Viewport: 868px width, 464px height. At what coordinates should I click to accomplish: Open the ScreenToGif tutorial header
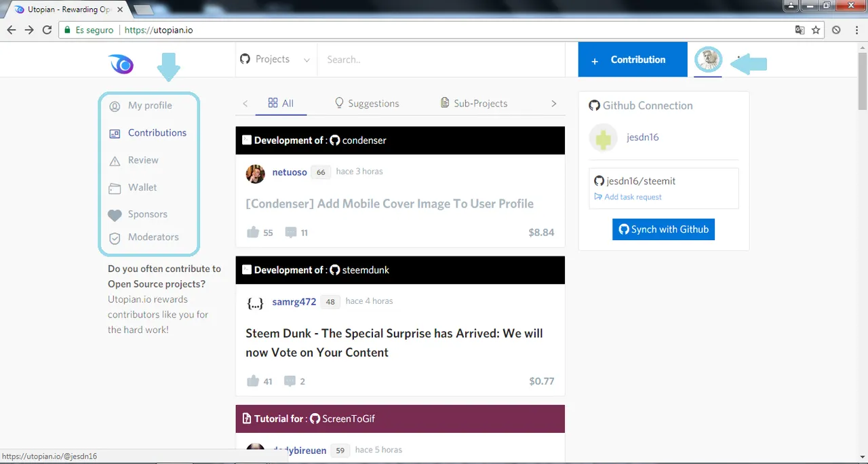click(x=400, y=419)
